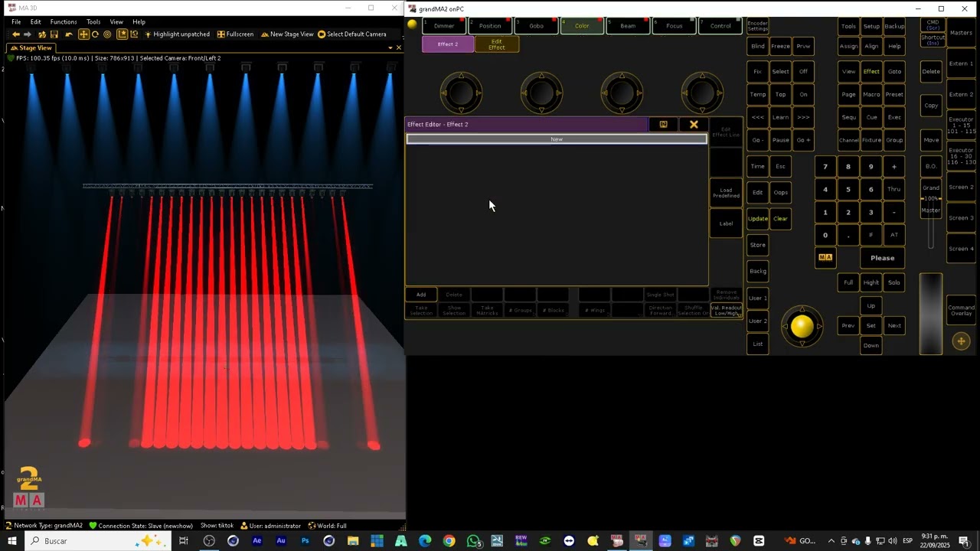The image size is (980, 551).
Task: Open the File menu in MA 3D
Action: click(16, 21)
